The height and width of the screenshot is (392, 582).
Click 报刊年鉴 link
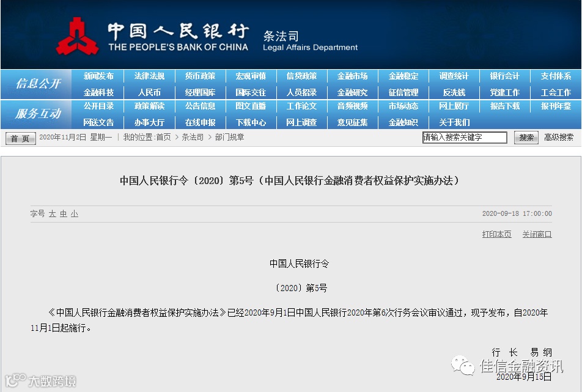[556, 106]
